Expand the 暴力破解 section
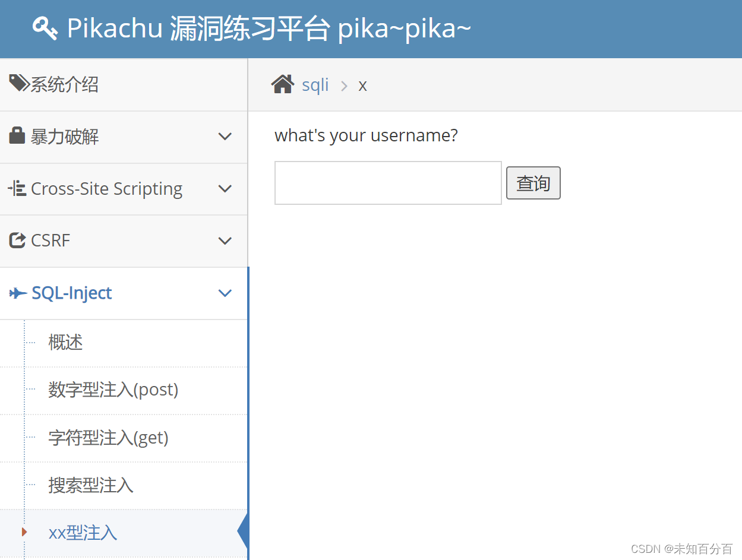The height and width of the screenshot is (560, 742). [x=225, y=136]
